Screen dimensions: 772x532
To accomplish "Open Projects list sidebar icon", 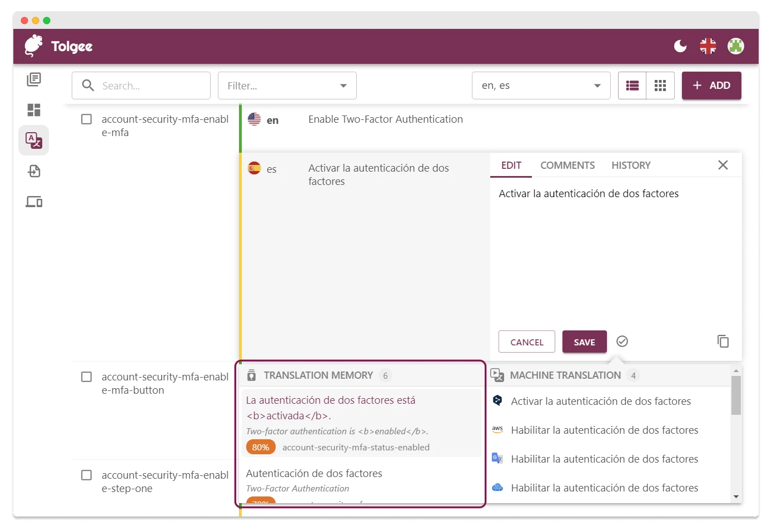I will click(x=34, y=79).
